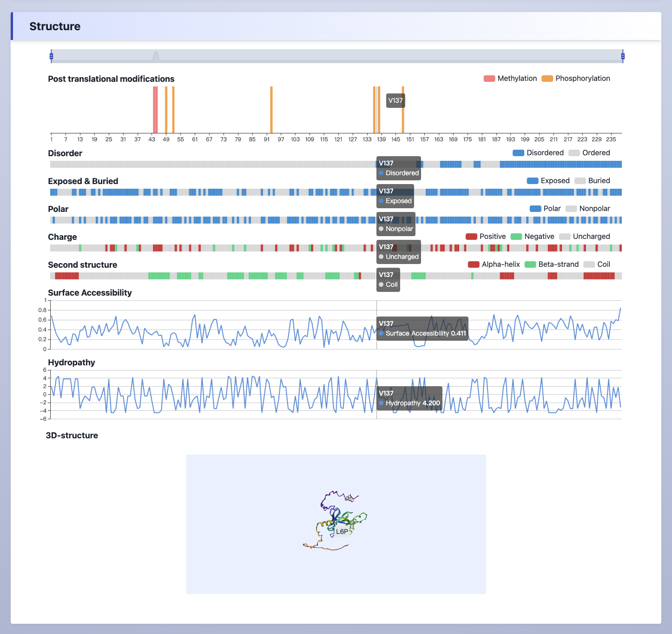Click the Alpha-helix legend icon
Image resolution: width=672 pixels, height=634 pixels.
(474, 264)
